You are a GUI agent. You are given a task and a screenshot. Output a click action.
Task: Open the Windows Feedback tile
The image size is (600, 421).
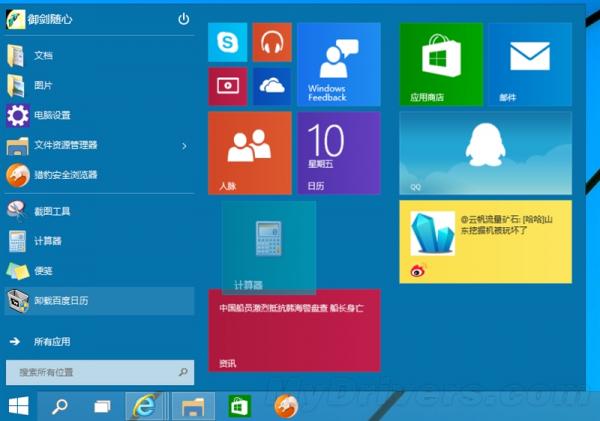(339, 64)
